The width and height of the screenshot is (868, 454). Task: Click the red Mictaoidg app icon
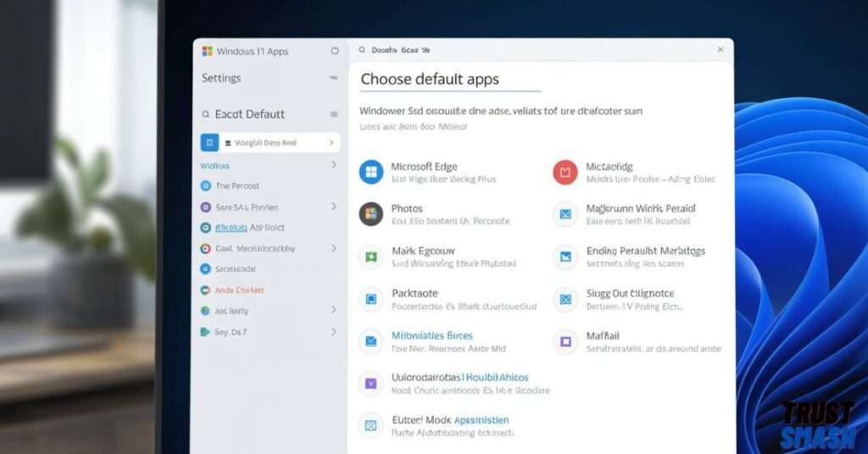(x=565, y=172)
